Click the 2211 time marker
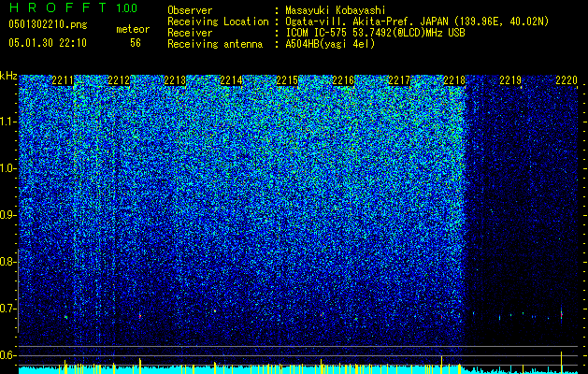The image size is (588, 374). tap(63, 80)
